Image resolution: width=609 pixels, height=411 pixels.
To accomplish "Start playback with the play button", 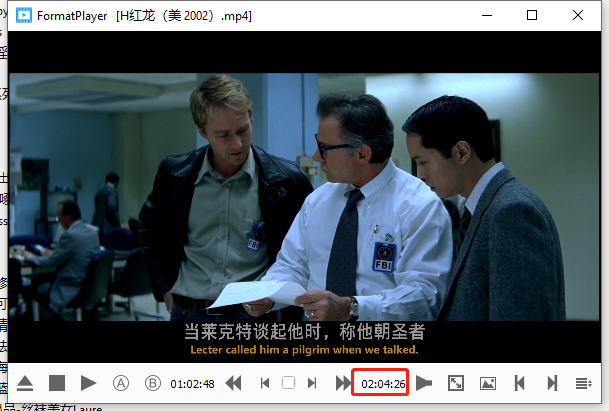I will click(x=89, y=383).
